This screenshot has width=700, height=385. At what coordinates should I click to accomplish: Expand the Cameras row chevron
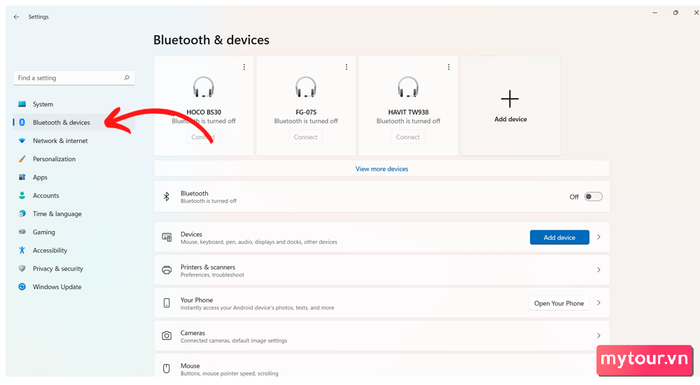(599, 335)
